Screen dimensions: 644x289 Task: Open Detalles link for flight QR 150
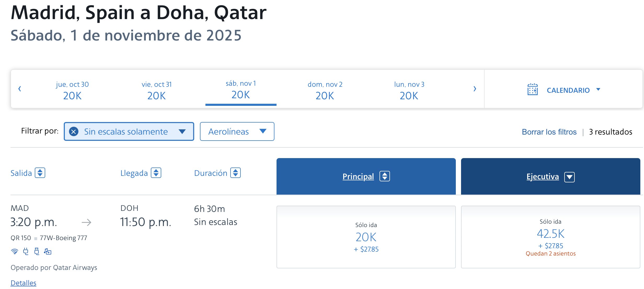coord(23,283)
